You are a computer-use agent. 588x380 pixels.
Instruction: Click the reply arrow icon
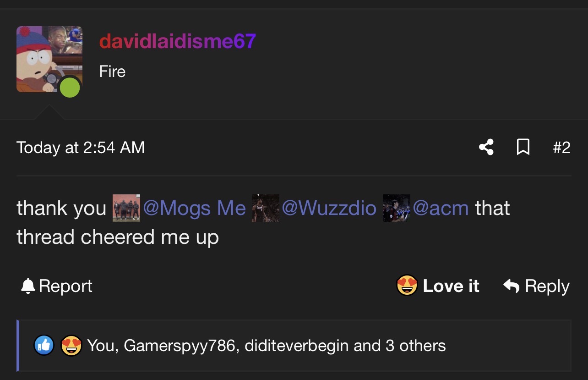511,286
